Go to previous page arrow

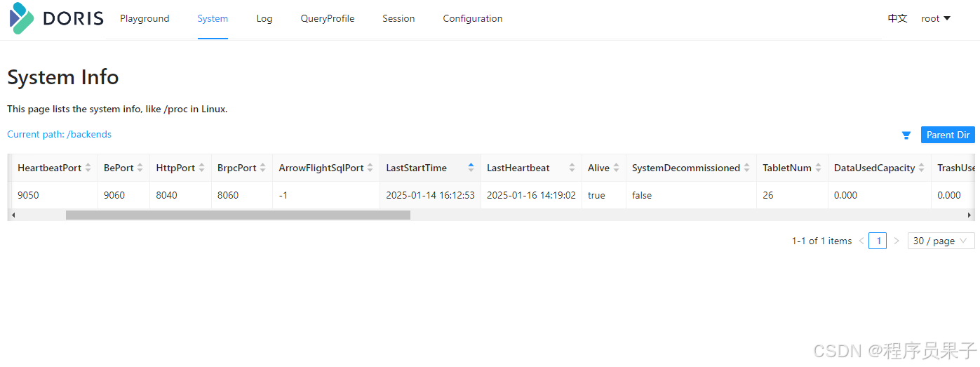[x=861, y=241]
